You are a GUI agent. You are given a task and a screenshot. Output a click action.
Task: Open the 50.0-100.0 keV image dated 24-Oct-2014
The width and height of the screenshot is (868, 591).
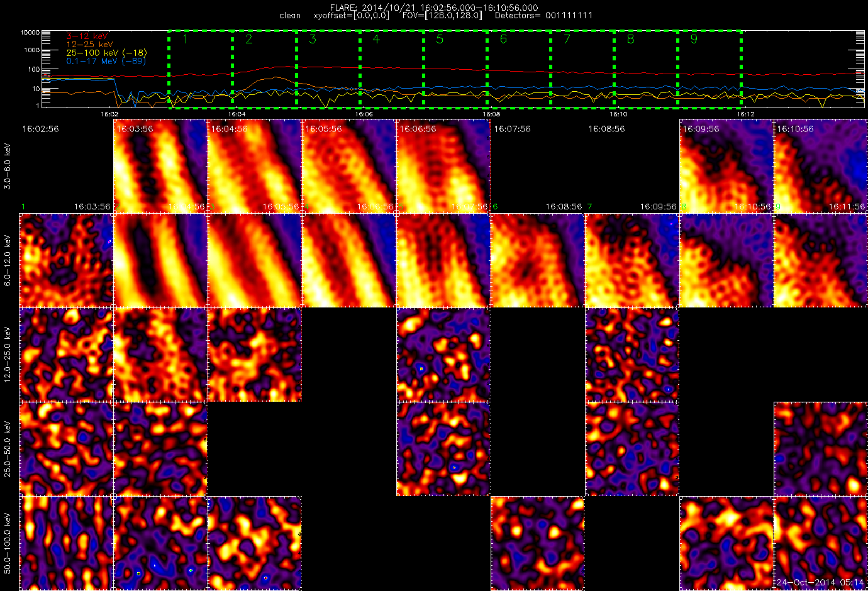pos(821,543)
